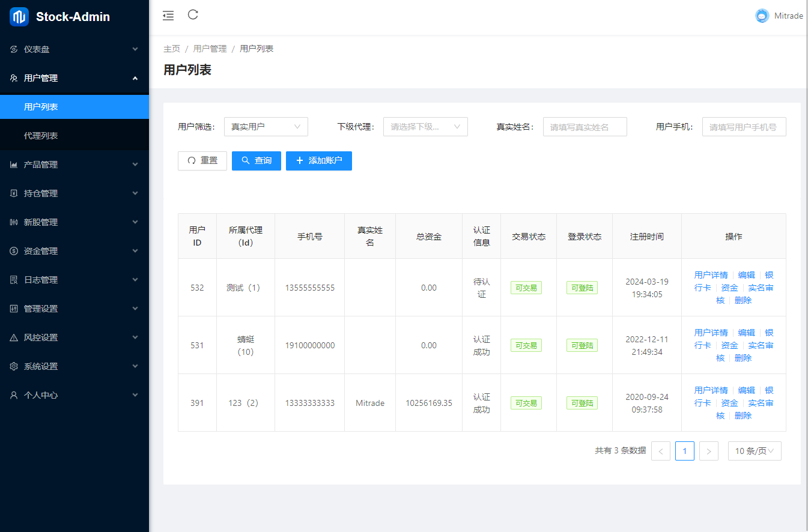Click the 风控设置 warning triangle icon
Image resolution: width=808 pixels, height=532 pixels.
click(14, 337)
